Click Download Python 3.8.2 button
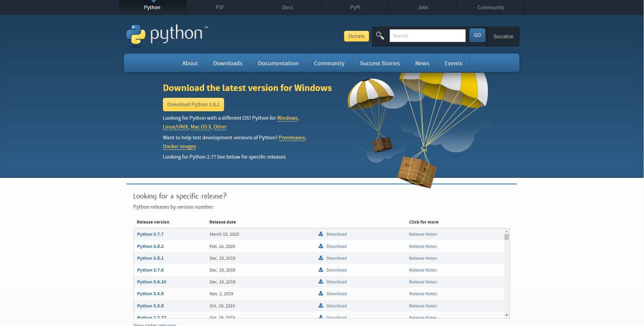 click(193, 104)
